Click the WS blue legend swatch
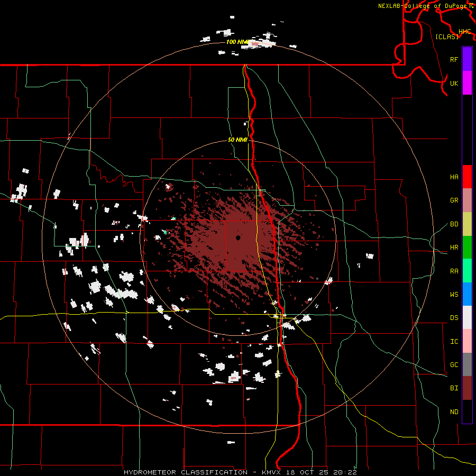Screen dimensions: 476x476 pyautogui.click(x=467, y=294)
